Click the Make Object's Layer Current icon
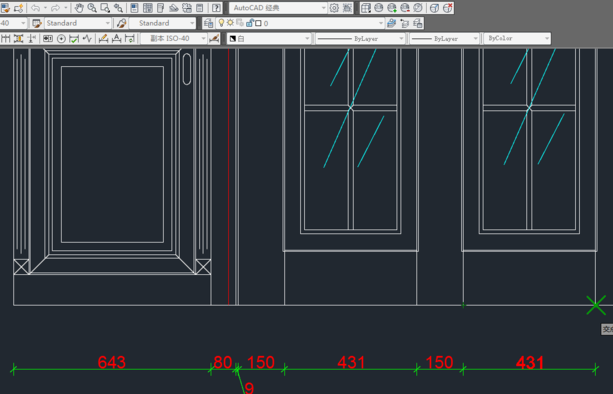The height and width of the screenshot is (394, 613). tap(391, 23)
